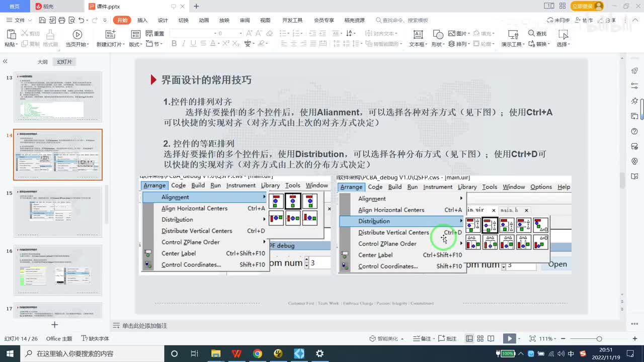This screenshot has height=362, width=644.
Task: Click the add slide plus below thumbnails
Action: pos(55,325)
